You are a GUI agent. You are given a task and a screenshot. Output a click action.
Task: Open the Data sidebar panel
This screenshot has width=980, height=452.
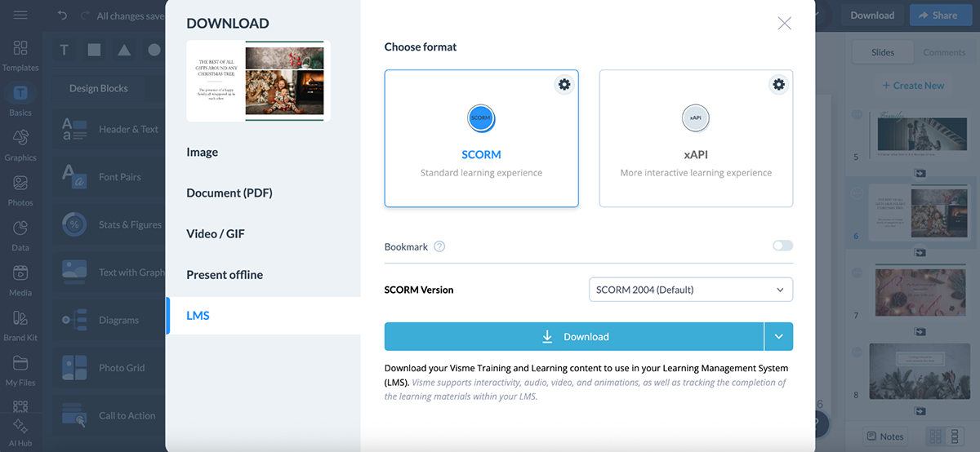click(20, 234)
